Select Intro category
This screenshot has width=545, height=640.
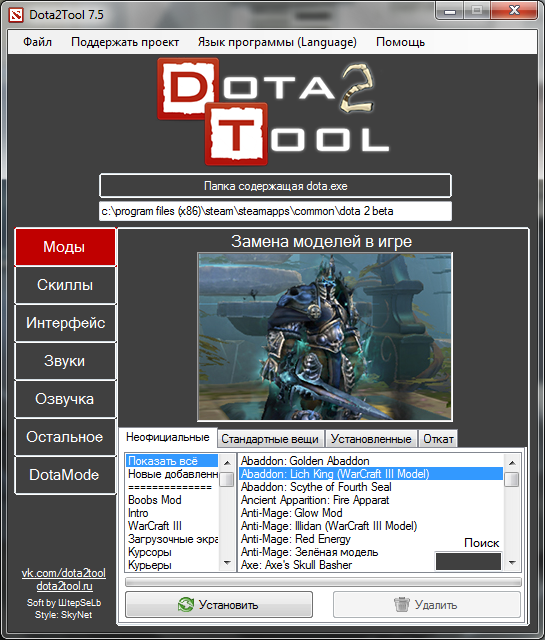(x=172, y=513)
